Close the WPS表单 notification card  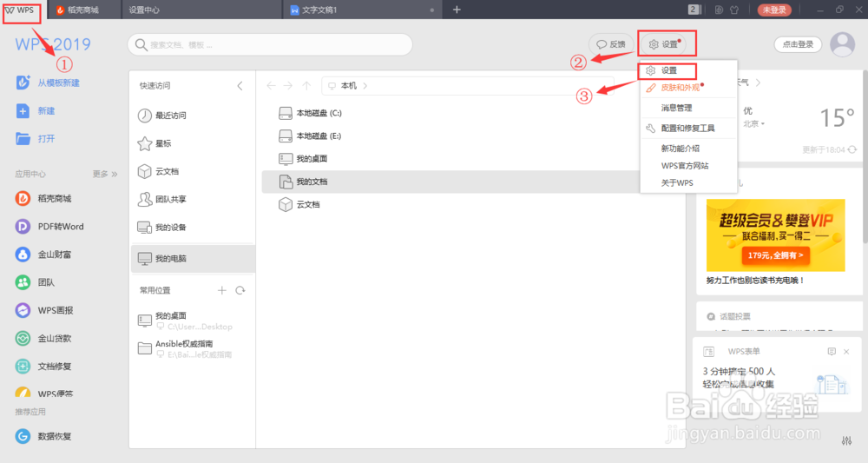(x=845, y=352)
